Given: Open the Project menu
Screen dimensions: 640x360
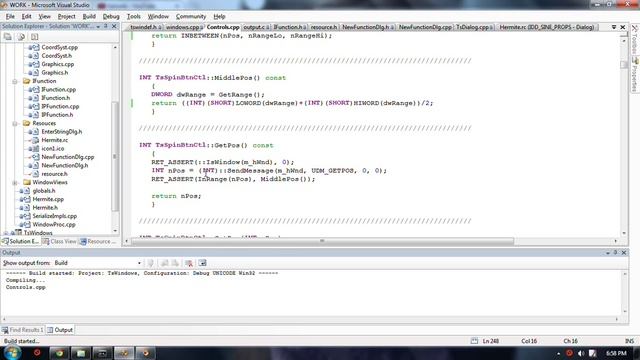Looking at the screenshot, I should pos(67,16).
